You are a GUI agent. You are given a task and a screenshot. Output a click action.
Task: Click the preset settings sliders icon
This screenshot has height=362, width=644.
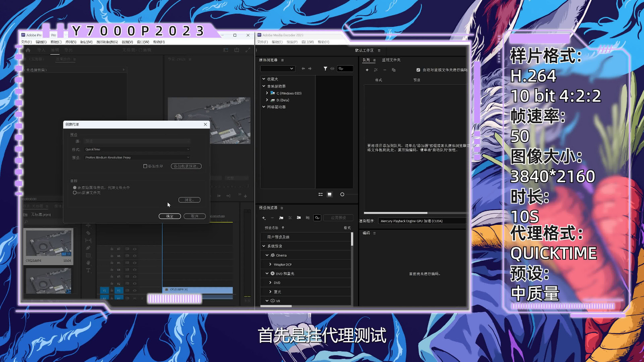290,218
